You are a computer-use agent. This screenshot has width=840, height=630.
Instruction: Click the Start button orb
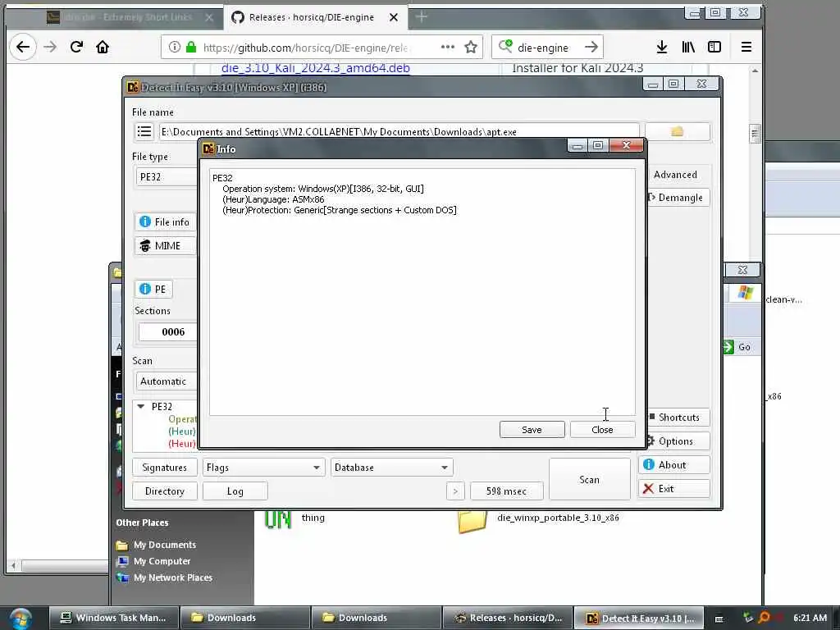tap(20, 619)
